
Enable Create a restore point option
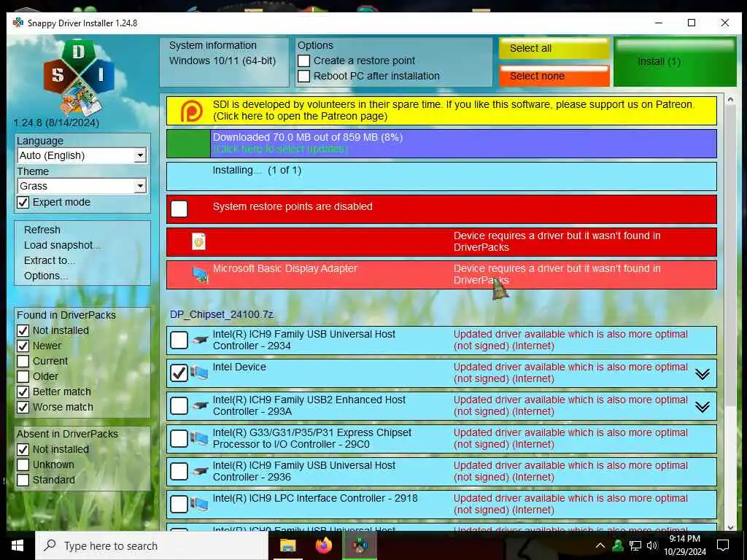click(304, 61)
